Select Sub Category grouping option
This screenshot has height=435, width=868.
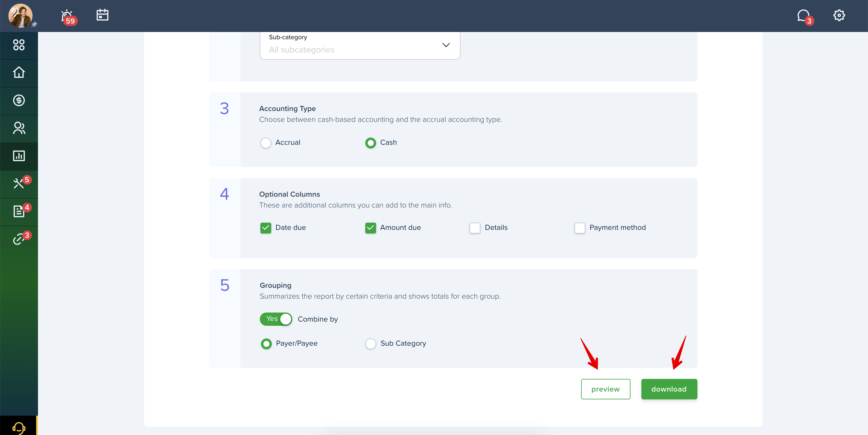tap(371, 344)
